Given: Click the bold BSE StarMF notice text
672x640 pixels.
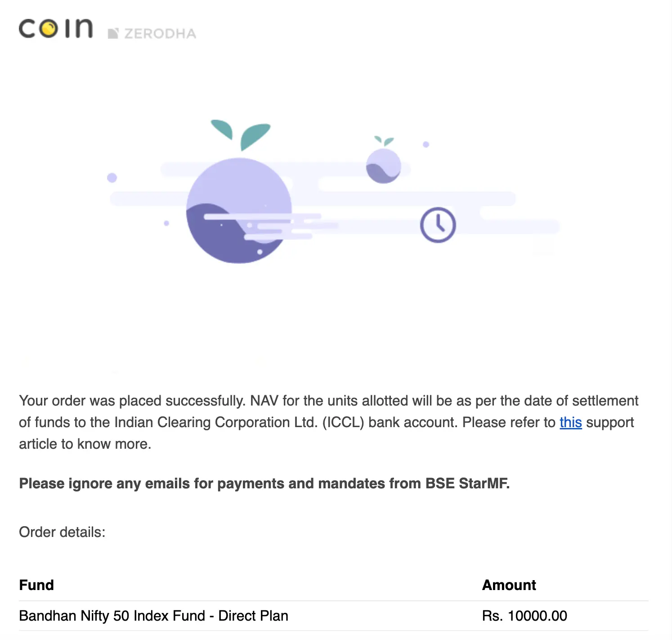Looking at the screenshot, I should [x=264, y=483].
